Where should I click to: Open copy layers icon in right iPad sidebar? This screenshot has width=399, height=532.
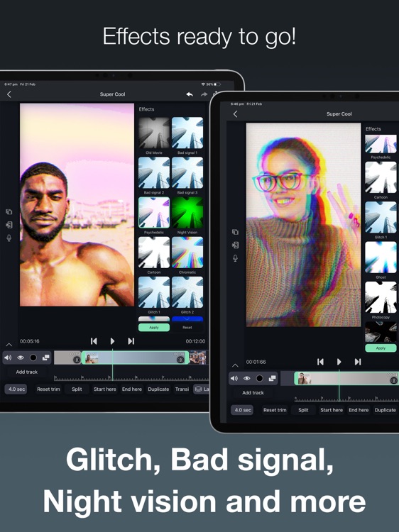235,232
